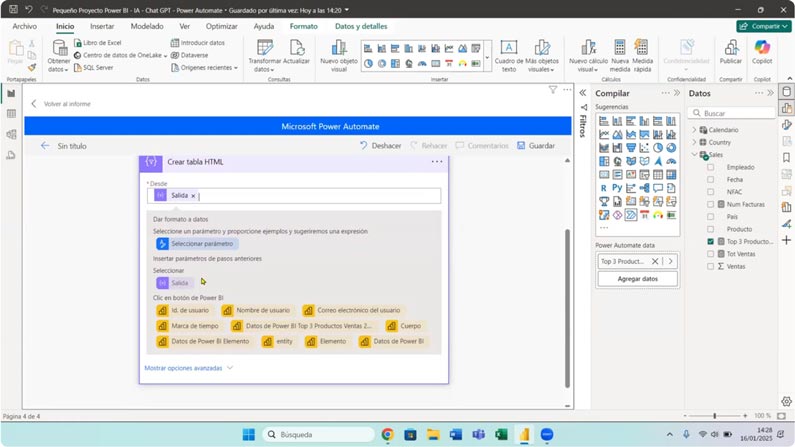Click the Nueva medida icon
This screenshot has width=795, height=447.
(620, 48)
